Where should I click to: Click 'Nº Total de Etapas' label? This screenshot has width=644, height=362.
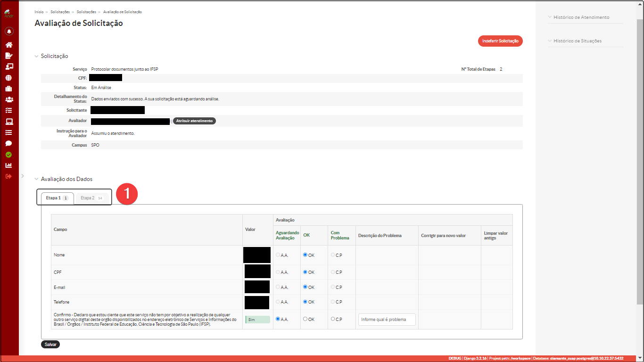479,69
